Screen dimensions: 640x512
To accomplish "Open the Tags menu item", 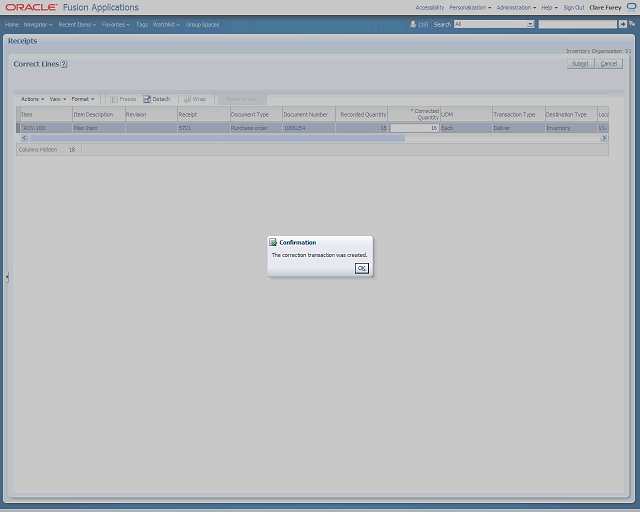I will click(142, 25).
